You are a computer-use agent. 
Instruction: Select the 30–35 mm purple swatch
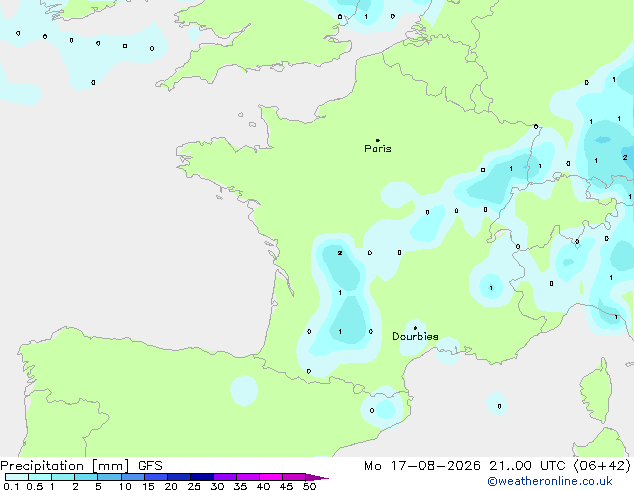coord(225,477)
